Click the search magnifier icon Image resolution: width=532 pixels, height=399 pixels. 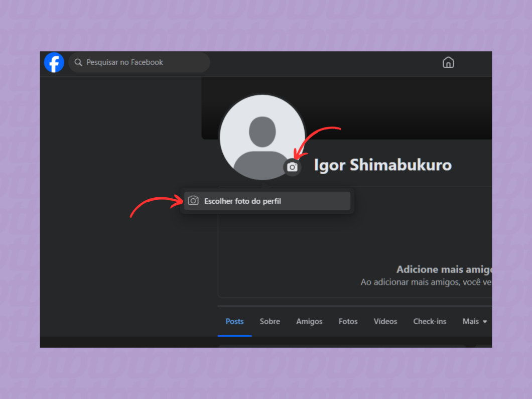(x=78, y=62)
